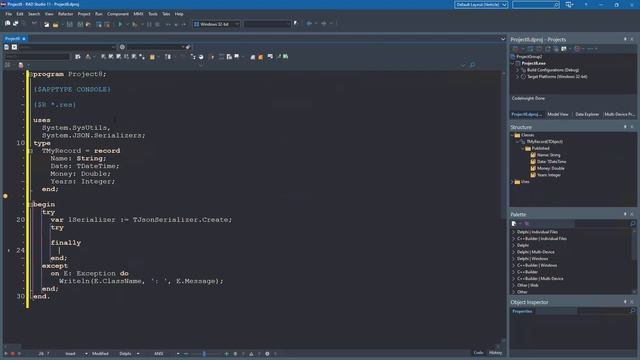Image resolution: width=640 pixels, height=360 pixels.
Task: Select 'Money: Double' field in Structure
Action: pos(551,168)
